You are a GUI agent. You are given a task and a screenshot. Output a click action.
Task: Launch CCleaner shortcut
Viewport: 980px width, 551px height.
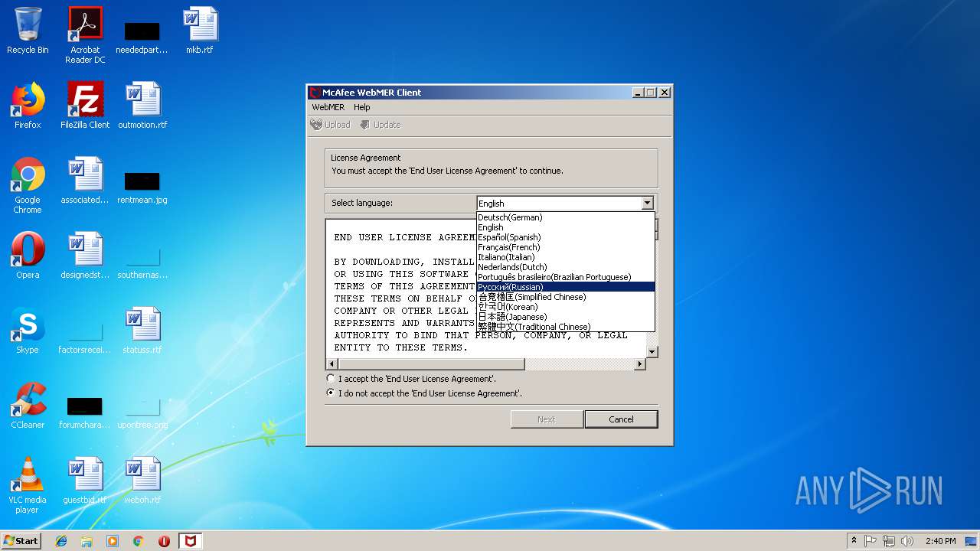(28, 406)
